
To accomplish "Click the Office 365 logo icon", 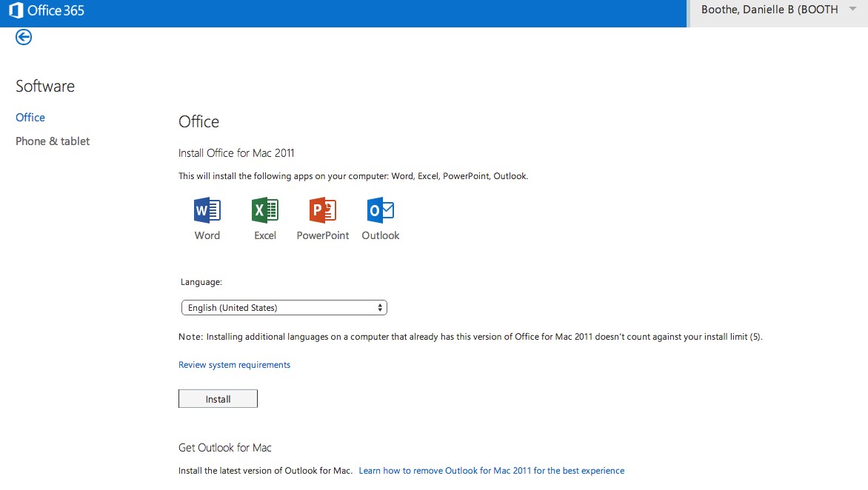I will [x=16, y=10].
